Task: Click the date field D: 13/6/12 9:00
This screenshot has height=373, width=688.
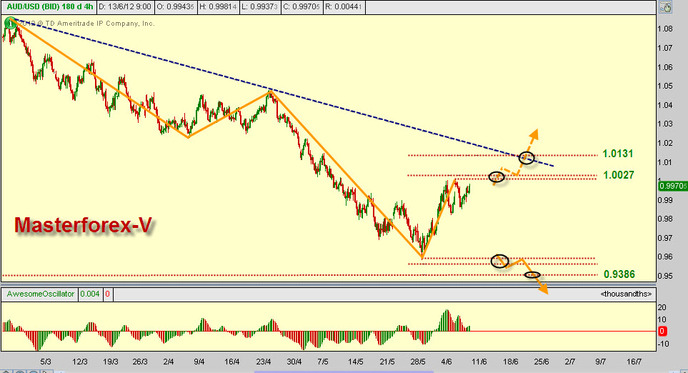Action: [125, 7]
